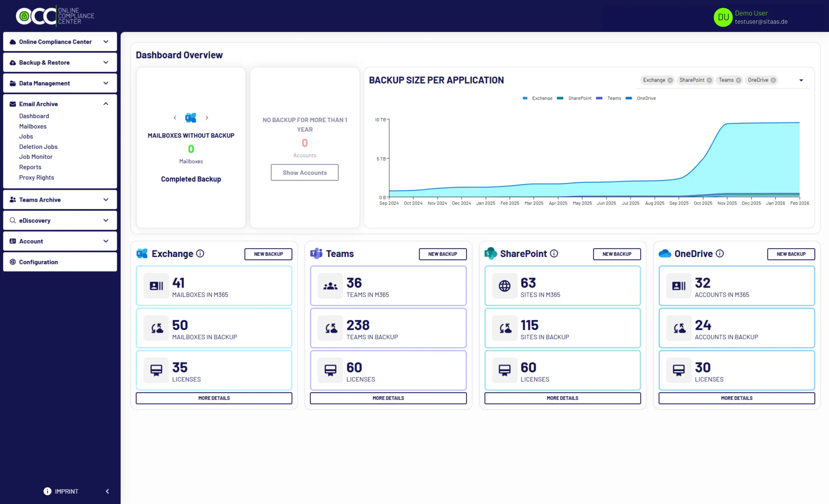This screenshot has width=829, height=504.
Task: Click previous arrow in mailboxes carousel
Action: [x=175, y=118]
